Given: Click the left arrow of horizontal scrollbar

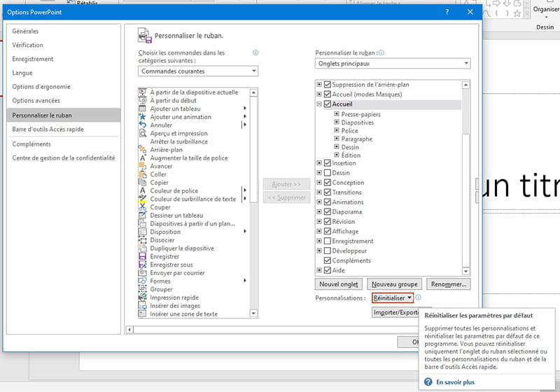Looking at the screenshot, I should 129,330.
